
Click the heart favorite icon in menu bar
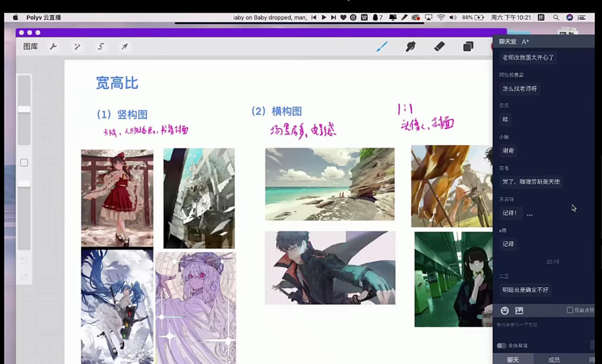click(x=343, y=17)
